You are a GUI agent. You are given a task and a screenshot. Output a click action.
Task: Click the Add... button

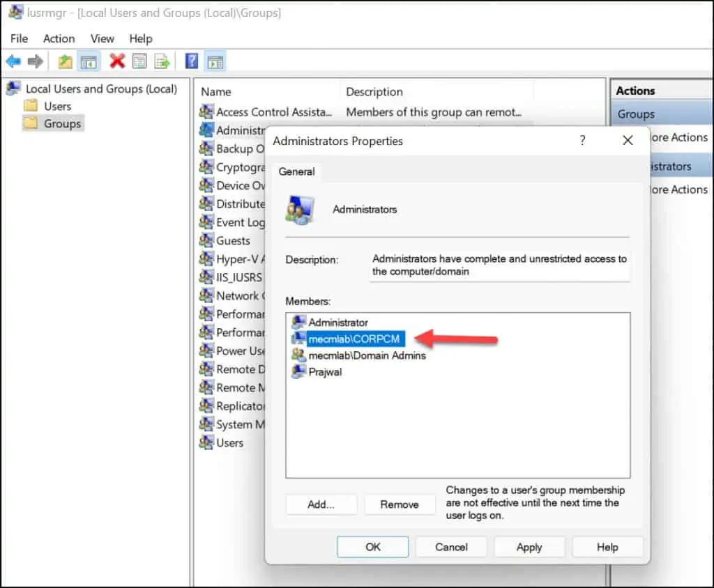pyautogui.click(x=321, y=504)
